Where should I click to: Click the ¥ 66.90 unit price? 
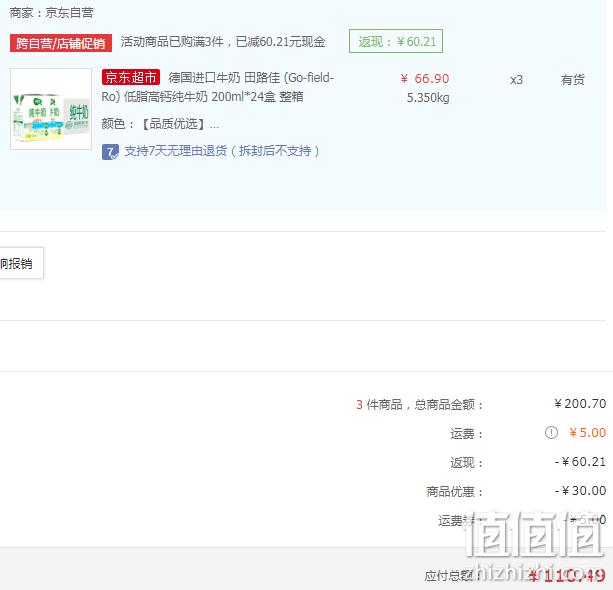tap(425, 79)
